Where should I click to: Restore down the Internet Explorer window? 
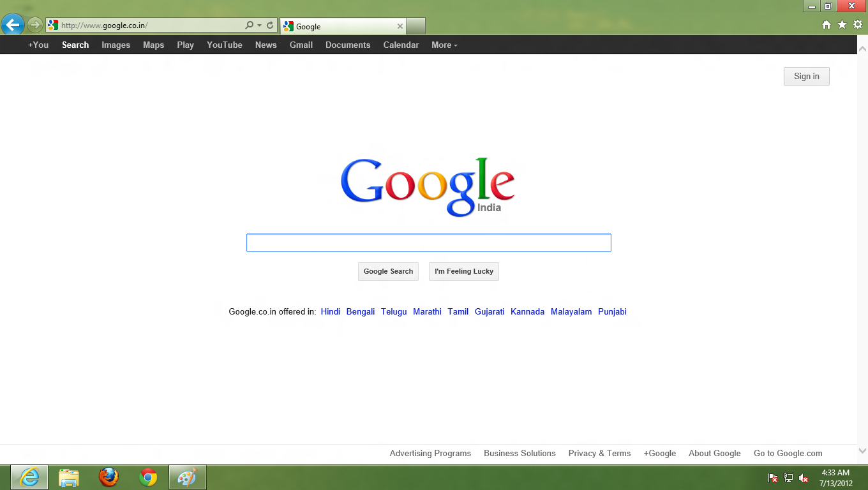(x=828, y=6)
